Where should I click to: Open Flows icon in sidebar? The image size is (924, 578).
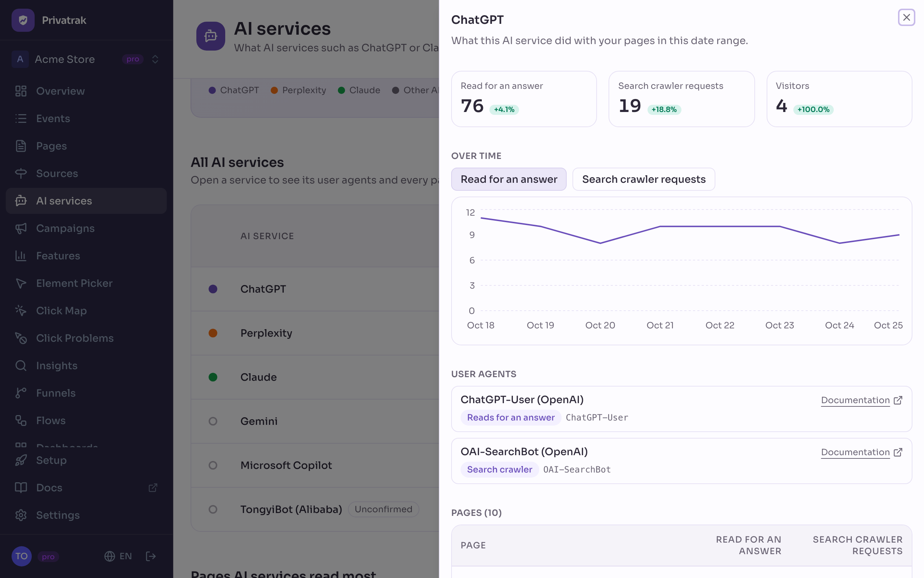coord(21,420)
